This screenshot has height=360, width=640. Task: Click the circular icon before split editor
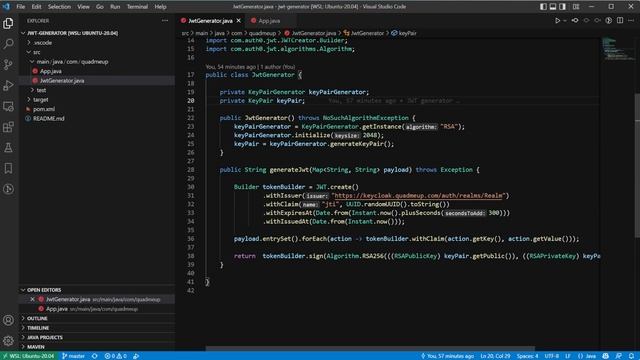(609, 20)
